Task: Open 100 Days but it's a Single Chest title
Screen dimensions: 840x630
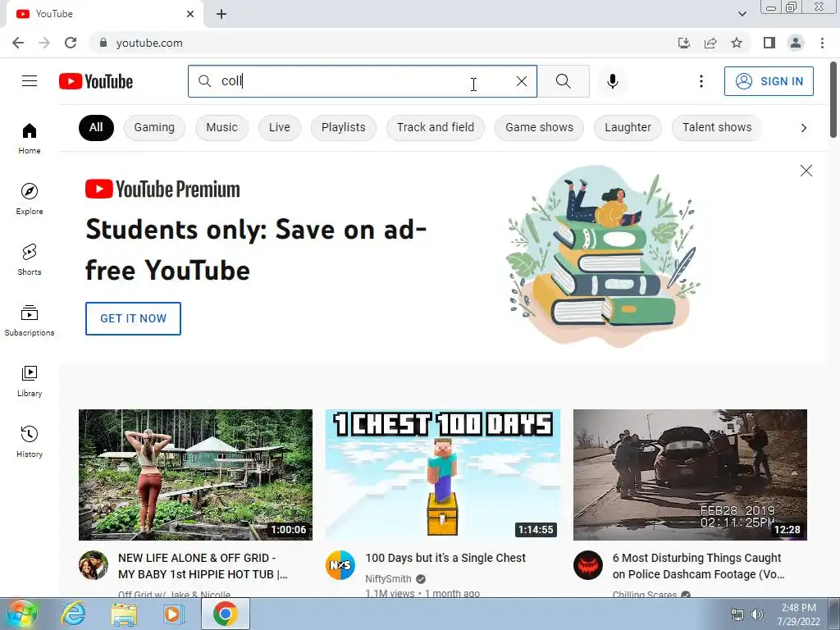Action: pos(445,558)
